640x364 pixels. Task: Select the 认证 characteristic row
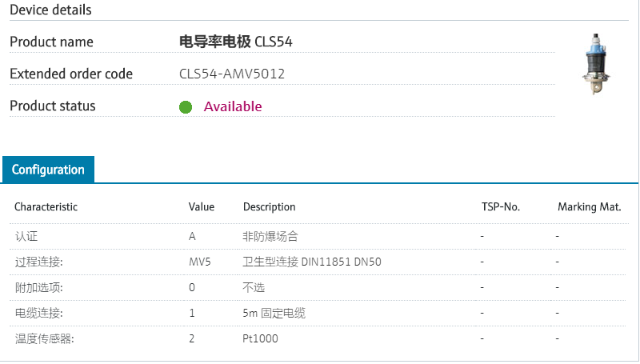pos(26,237)
